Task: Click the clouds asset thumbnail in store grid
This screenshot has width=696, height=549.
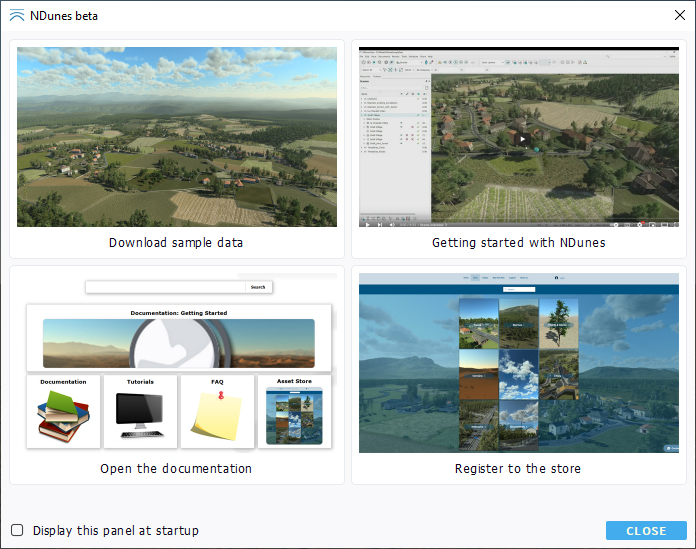Action: [x=518, y=374]
